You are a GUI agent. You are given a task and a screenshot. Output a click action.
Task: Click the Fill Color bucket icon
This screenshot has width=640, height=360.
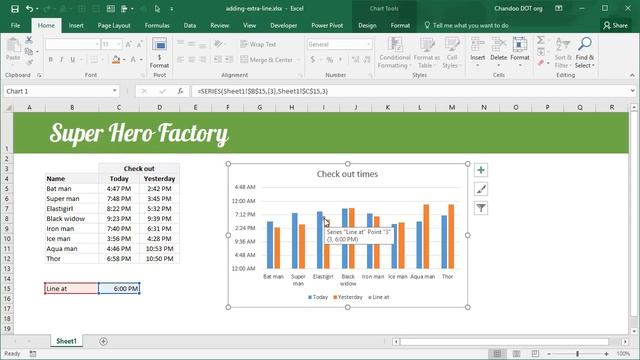116,60
